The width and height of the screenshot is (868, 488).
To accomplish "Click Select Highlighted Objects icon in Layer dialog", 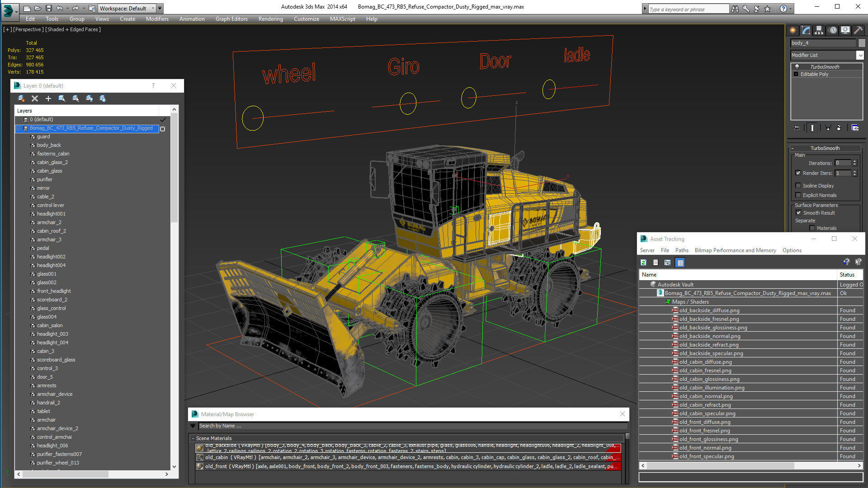I will 62,99.
